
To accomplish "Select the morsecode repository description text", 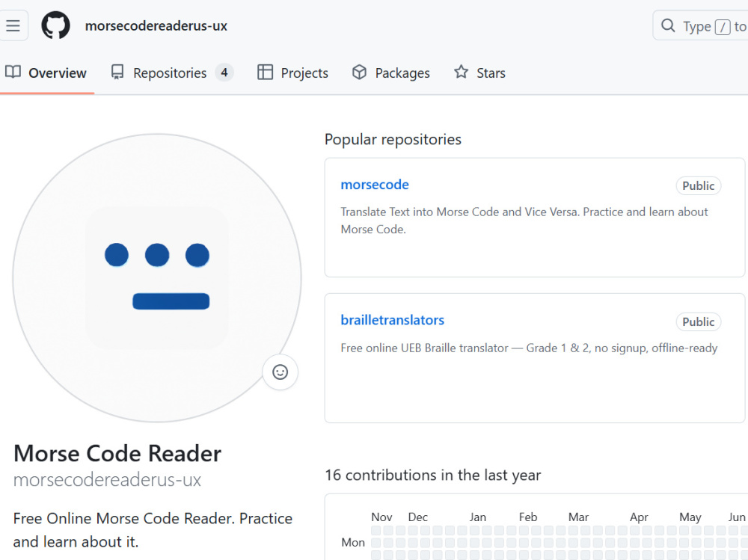I will [x=524, y=221].
